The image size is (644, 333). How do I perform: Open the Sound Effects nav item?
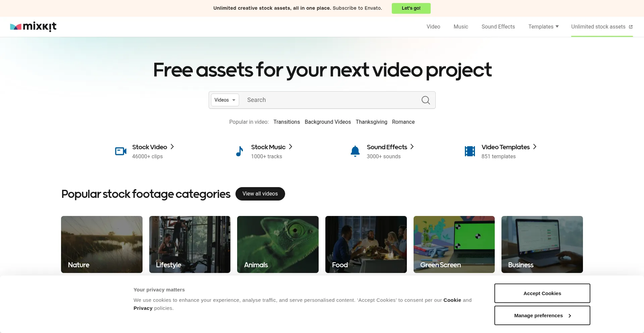coord(498,26)
